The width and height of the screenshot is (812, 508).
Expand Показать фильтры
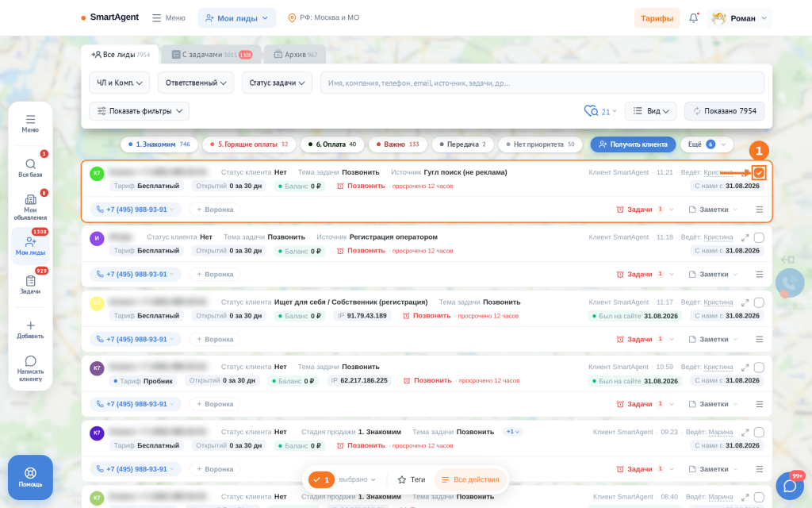tap(139, 111)
